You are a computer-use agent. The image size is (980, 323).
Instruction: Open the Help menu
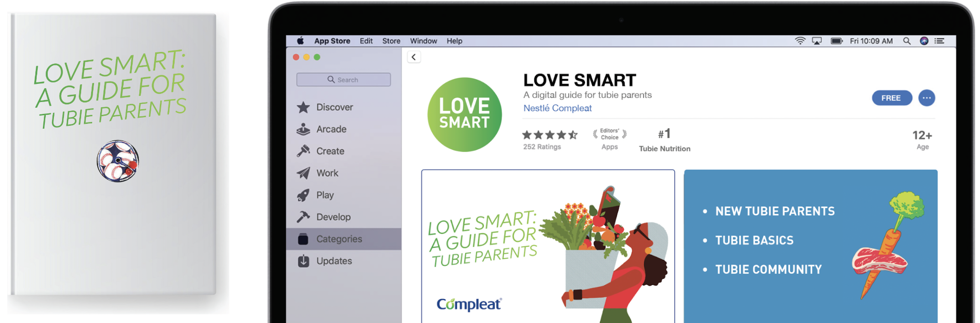[454, 41]
